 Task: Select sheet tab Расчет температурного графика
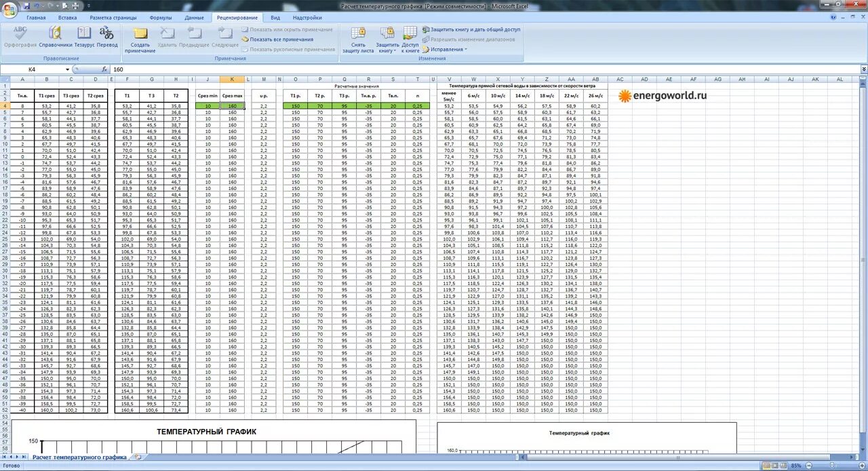[x=79, y=457]
